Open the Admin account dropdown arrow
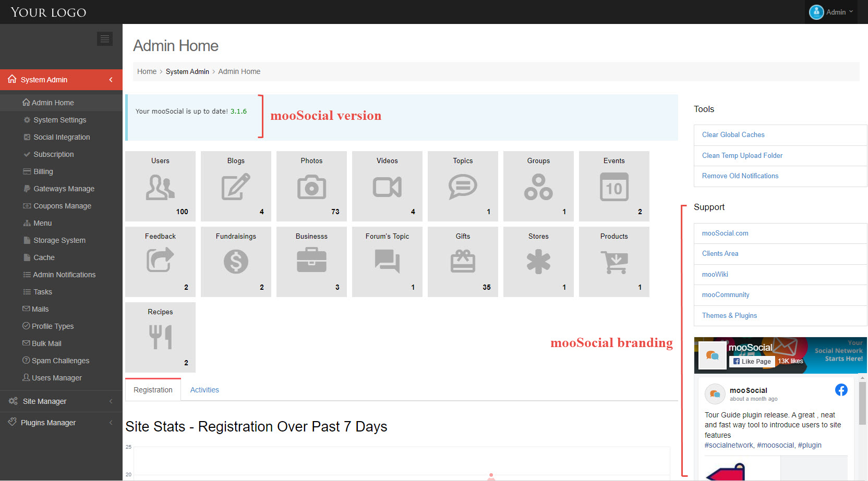The width and height of the screenshot is (868, 481). (x=851, y=11)
